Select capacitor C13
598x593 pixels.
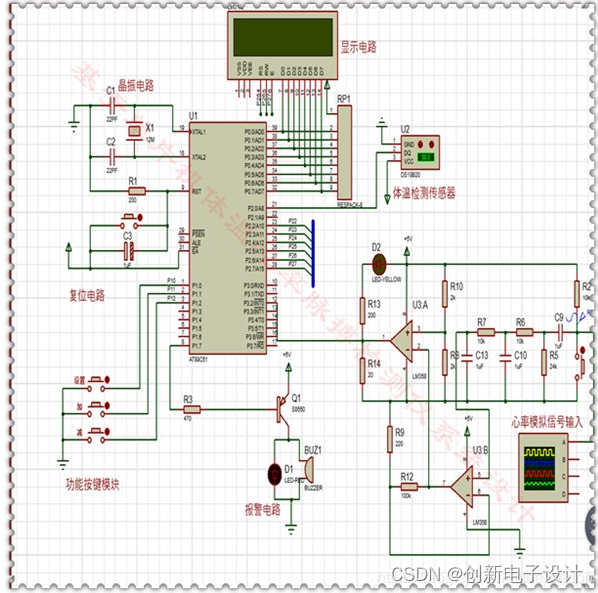(467, 357)
